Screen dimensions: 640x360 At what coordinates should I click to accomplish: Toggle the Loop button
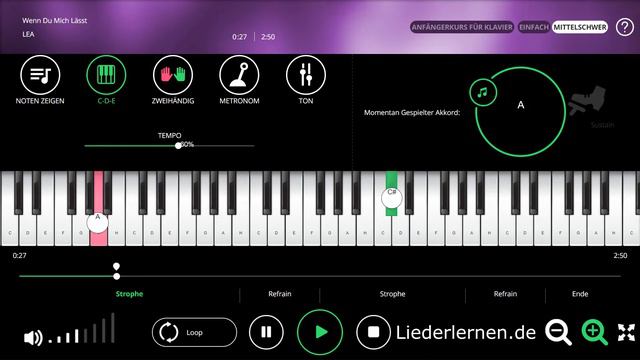click(194, 332)
